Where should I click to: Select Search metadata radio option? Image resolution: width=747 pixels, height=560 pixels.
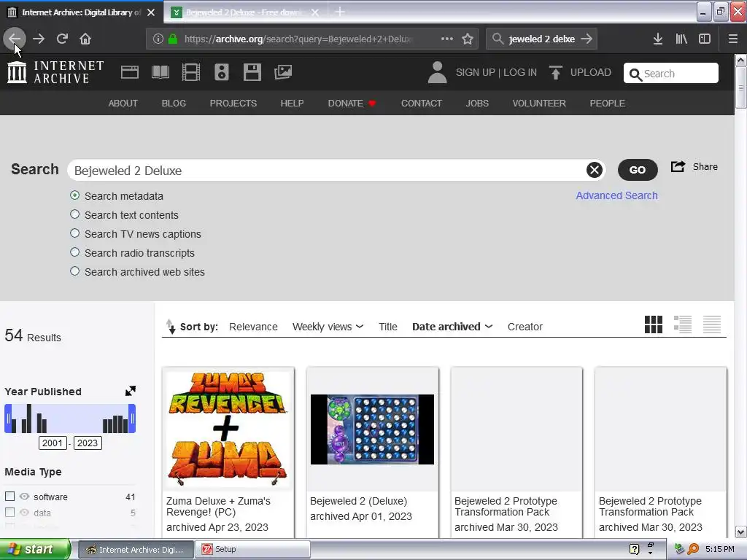75,195
